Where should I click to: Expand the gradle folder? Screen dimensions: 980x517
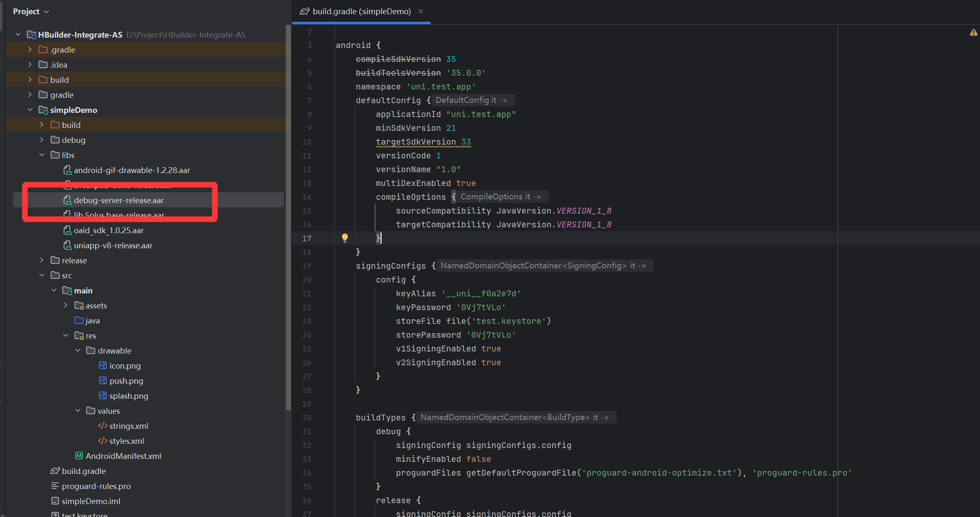(30, 94)
